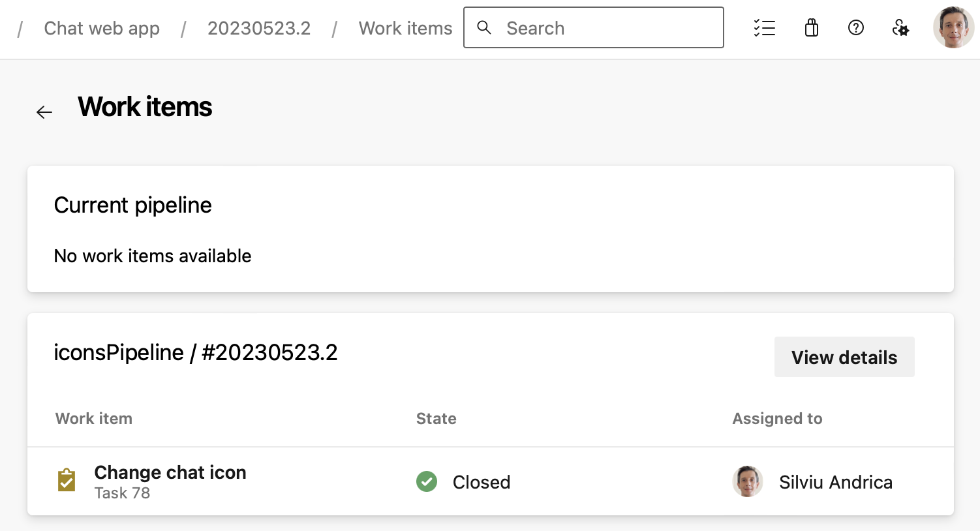Viewport: 980px width, 531px height.
Task: Open the Change chat icon work item
Action: click(x=170, y=472)
